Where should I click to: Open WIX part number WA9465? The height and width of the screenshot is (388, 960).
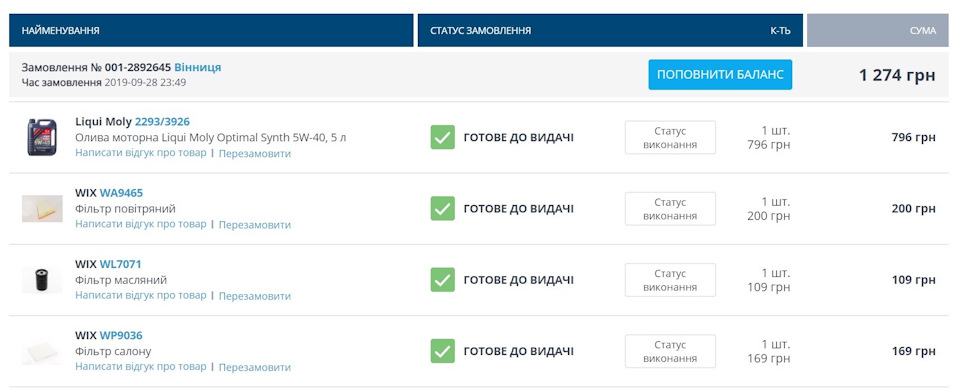(121, 193)
